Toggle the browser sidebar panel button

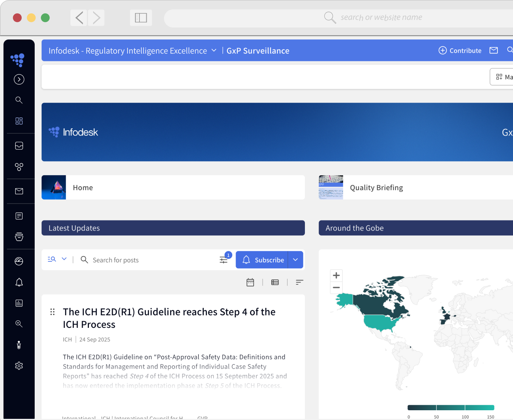pyautogui.click(x=141, y=18)
